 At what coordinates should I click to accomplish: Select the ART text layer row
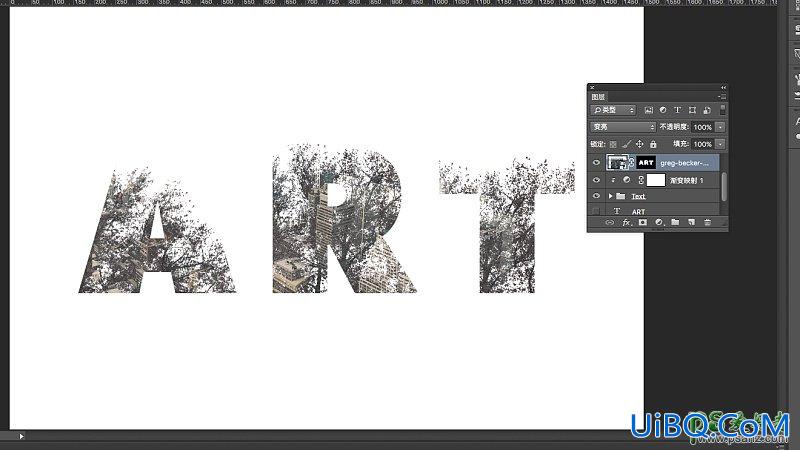[654, 211]
